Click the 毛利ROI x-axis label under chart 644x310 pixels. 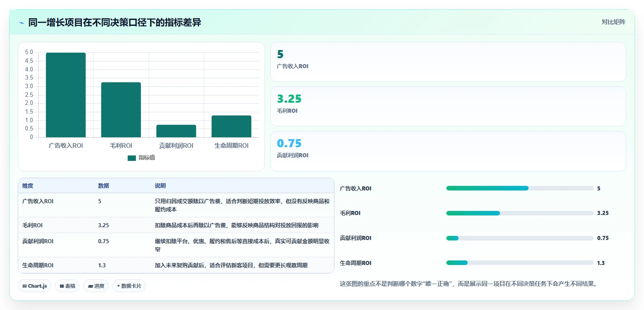(x=121, y=145)
